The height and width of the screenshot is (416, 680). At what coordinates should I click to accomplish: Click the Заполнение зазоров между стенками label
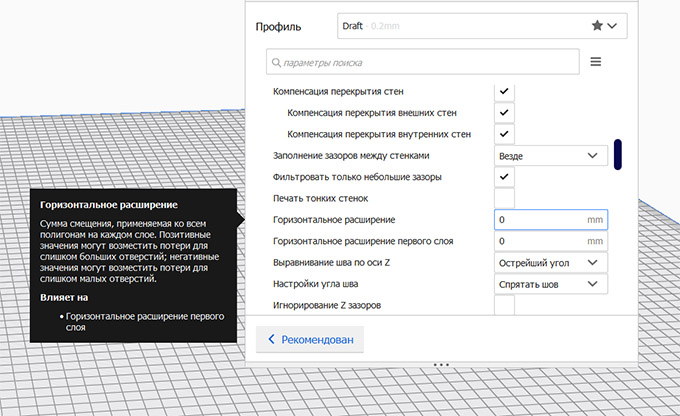tap(351, 156)
